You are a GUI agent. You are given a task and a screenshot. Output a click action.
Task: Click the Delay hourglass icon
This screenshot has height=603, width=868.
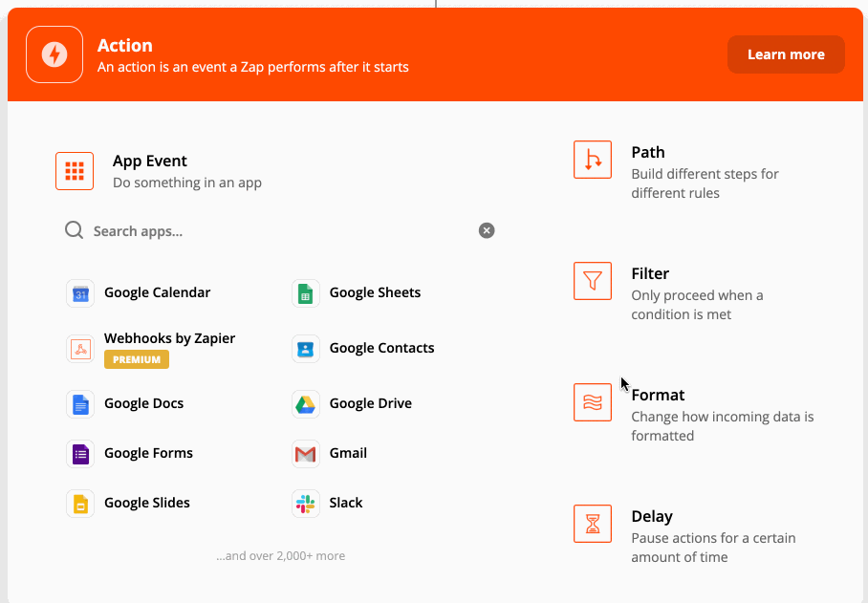593,524
